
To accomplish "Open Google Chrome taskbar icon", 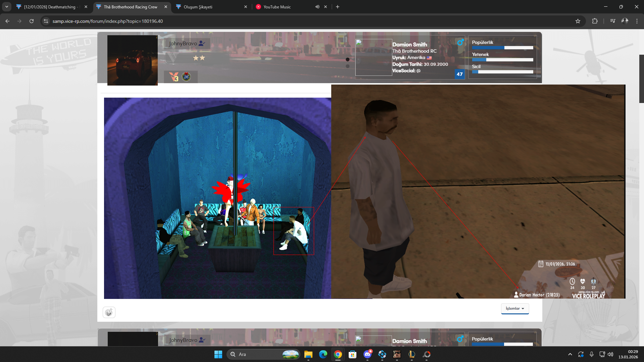I will (x=338, y=354).
